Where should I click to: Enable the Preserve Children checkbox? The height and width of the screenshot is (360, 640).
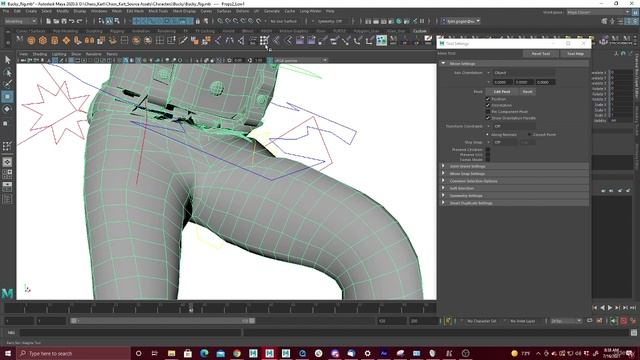pos(488,150)
